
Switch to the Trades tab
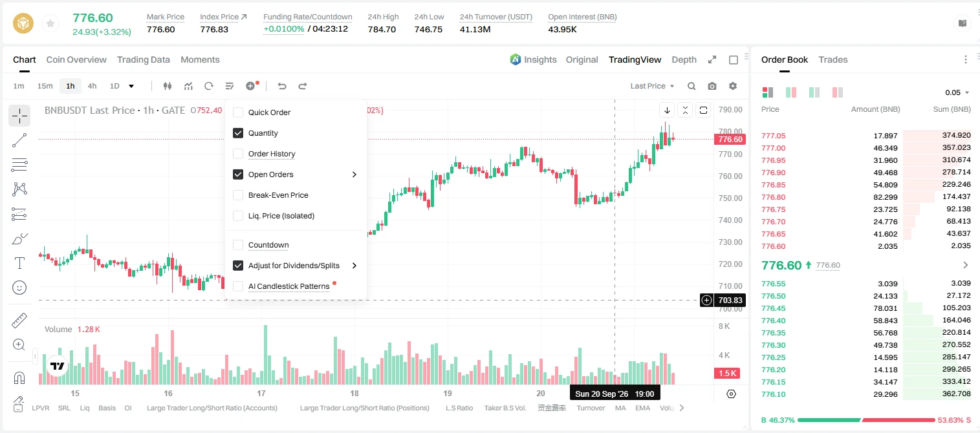(833, 59)
